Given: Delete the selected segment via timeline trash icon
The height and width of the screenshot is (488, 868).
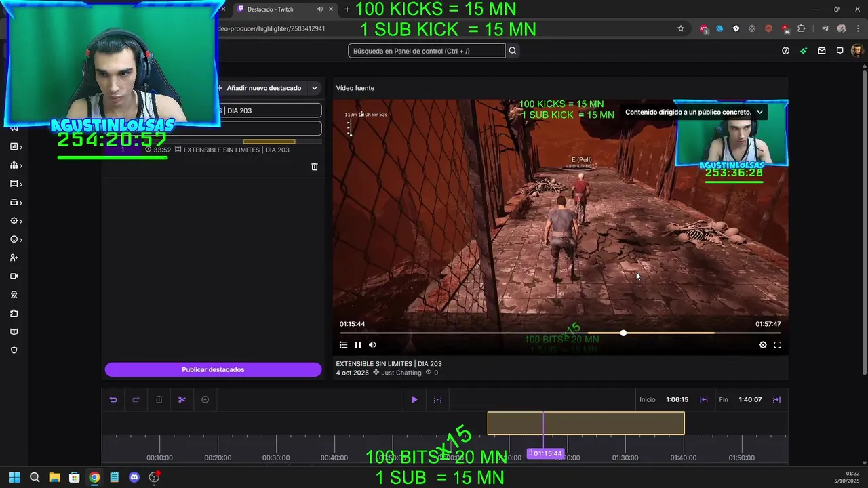Looking at the screenshot, I should pyautogui.click(x=159, y=399).
